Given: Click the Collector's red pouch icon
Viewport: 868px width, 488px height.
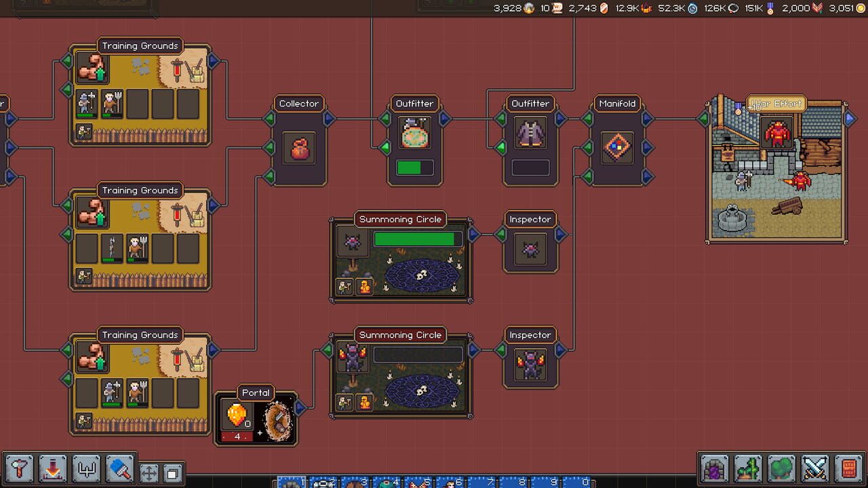Looking at the screenshot, I should (x=299, y=148).
